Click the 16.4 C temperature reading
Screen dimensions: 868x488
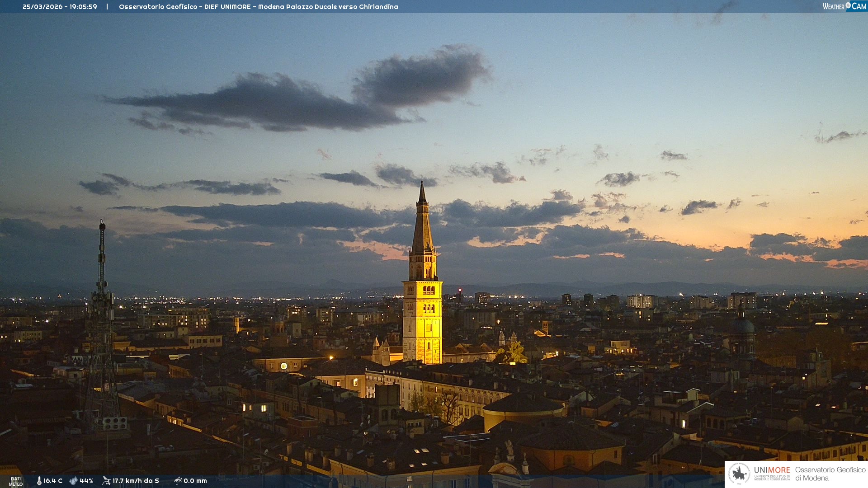coord(53,481)
